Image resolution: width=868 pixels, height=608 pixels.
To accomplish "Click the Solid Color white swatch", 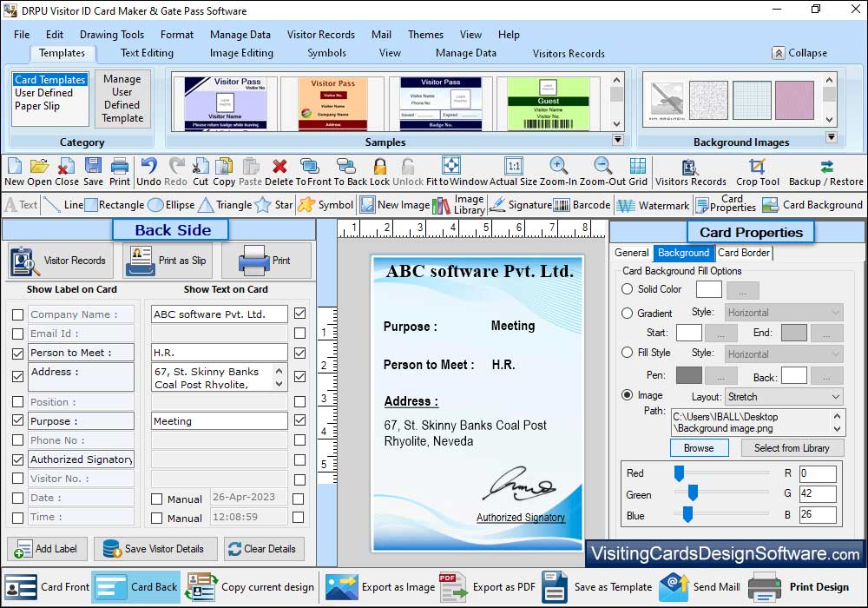I will (x=708, y=289).
